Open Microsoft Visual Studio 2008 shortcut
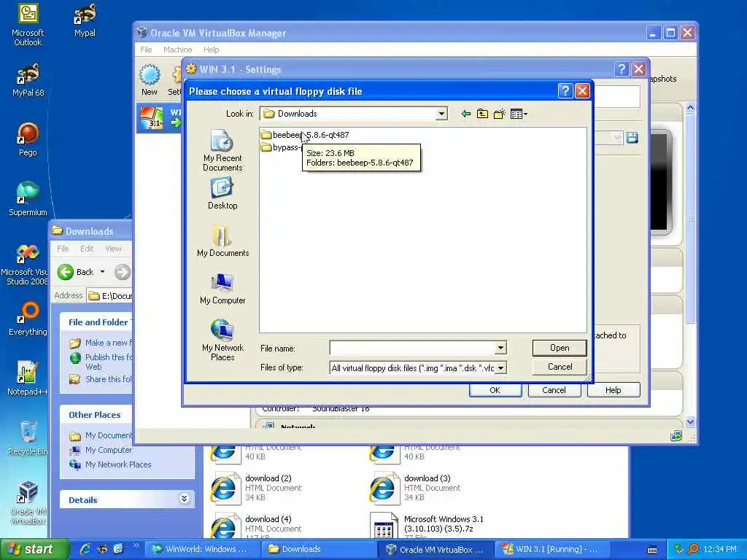The width and height of the screenshot is (747, 560). tap(26, 264)
